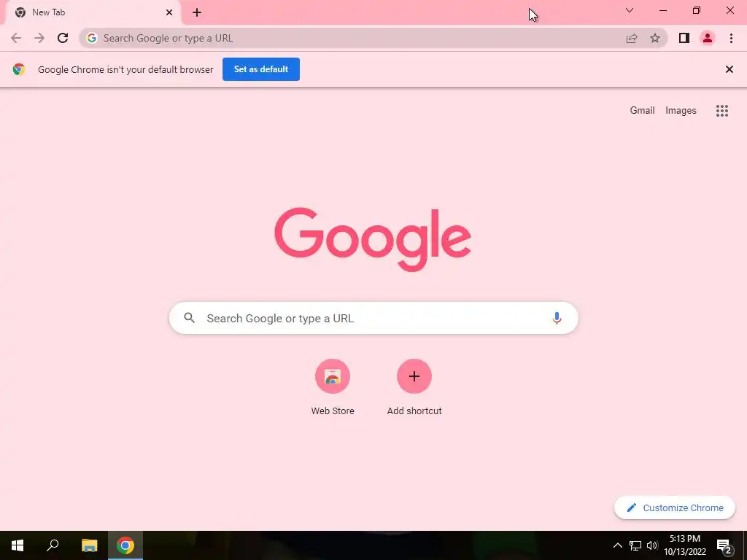
Task: Focus the Google search box
Action: [373, 318]
